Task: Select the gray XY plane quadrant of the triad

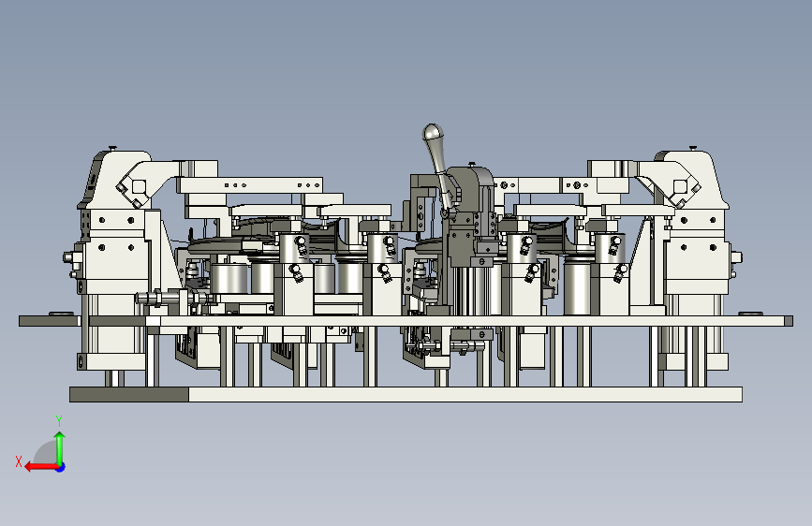Action: [46, 453]
